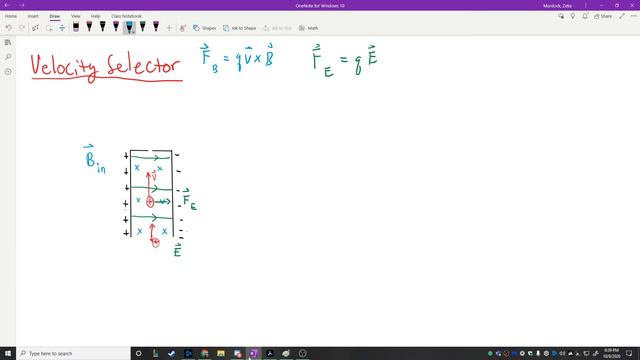Click the Insert Space tool

62,28
